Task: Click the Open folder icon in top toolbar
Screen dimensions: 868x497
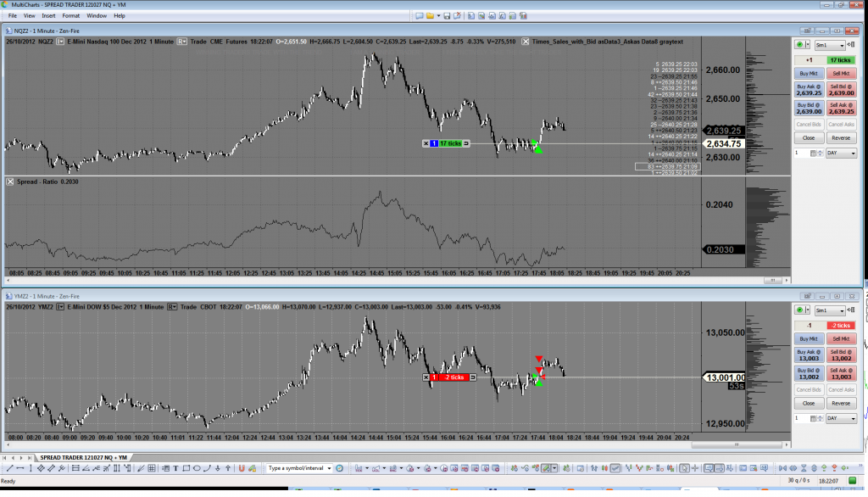Action: (x=431, y=15)
